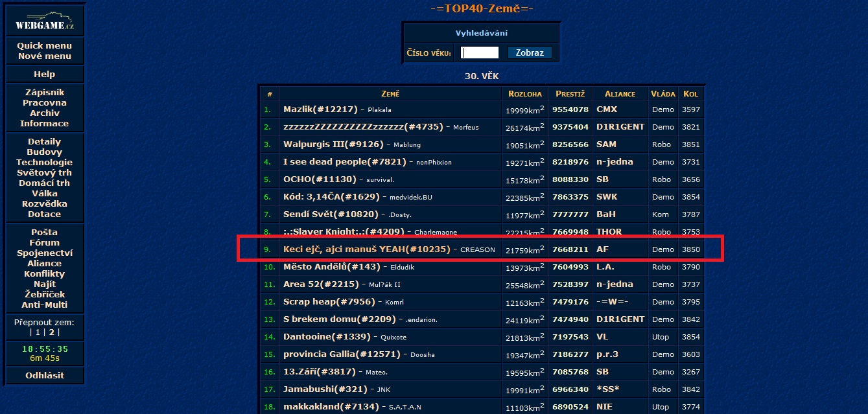Open alliance D1R1GENT for rank 2
868x414 pixels.
[620, 127]
